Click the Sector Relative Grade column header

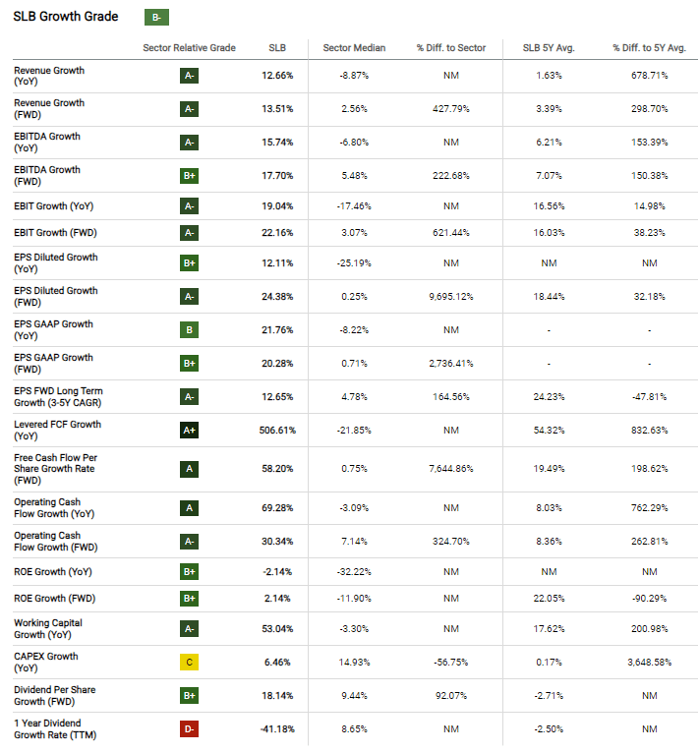[x=190, y=48]
